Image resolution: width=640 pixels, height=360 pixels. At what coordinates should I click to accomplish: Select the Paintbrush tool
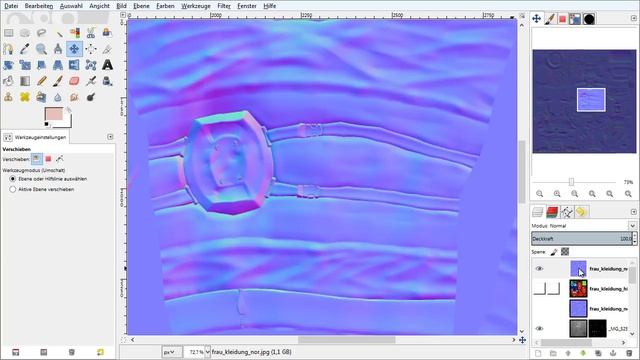coord(58,81)
